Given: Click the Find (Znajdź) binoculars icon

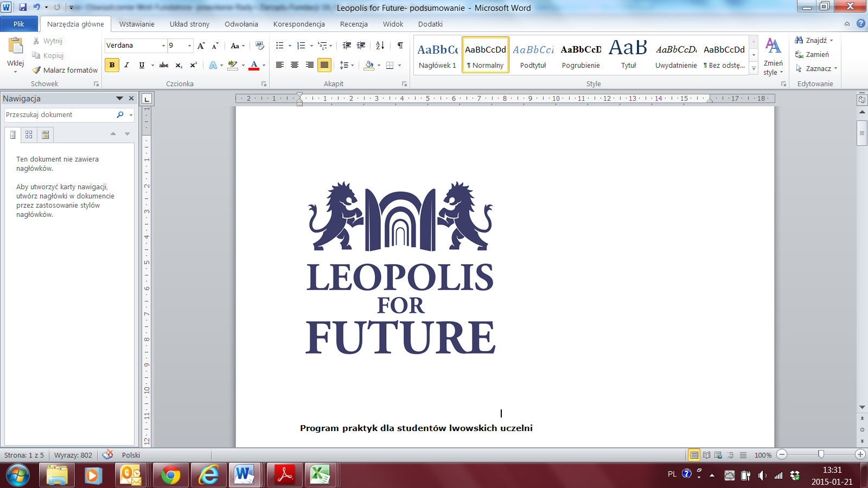Looking at the screenshot, I should click(x=799, y=40).
